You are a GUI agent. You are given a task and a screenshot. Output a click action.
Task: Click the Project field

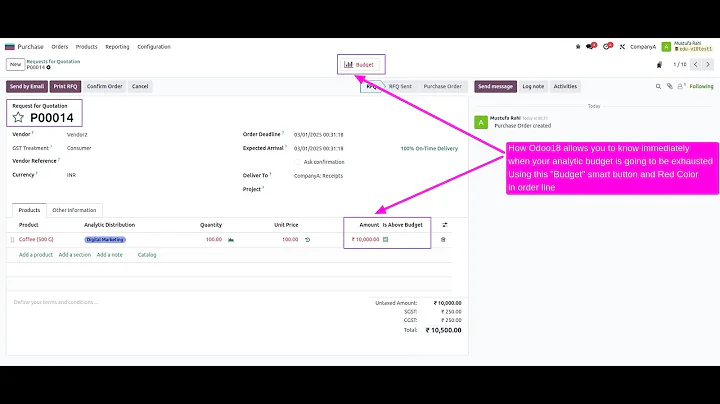click(377, 189)
